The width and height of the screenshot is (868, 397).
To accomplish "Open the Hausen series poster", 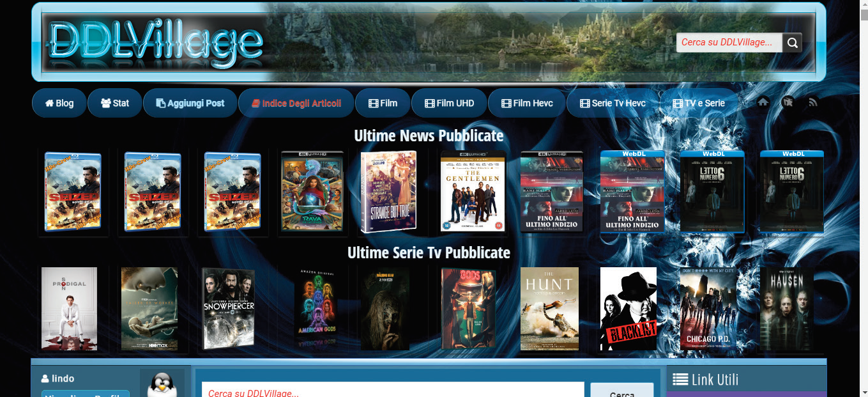I will pyautogui.click(x=787, y=309).
